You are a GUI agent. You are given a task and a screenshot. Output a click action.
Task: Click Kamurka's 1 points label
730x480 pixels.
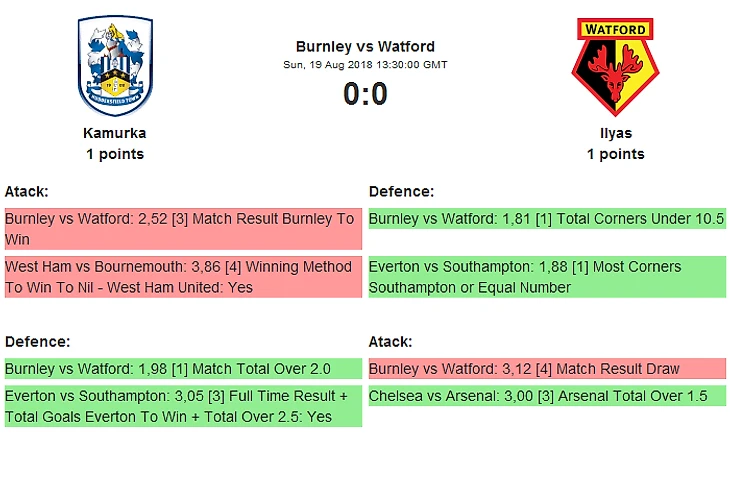click(115, 154)
